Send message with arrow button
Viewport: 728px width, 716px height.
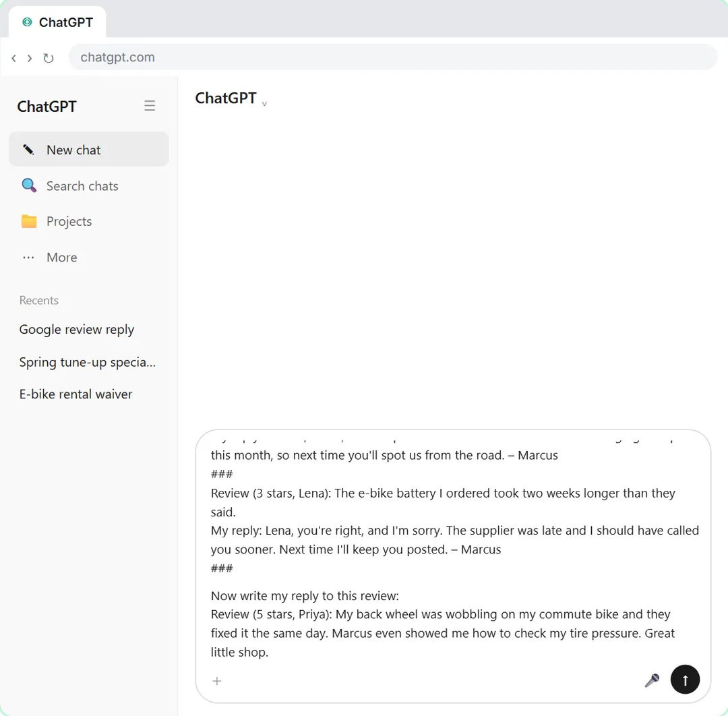point(685,680)
